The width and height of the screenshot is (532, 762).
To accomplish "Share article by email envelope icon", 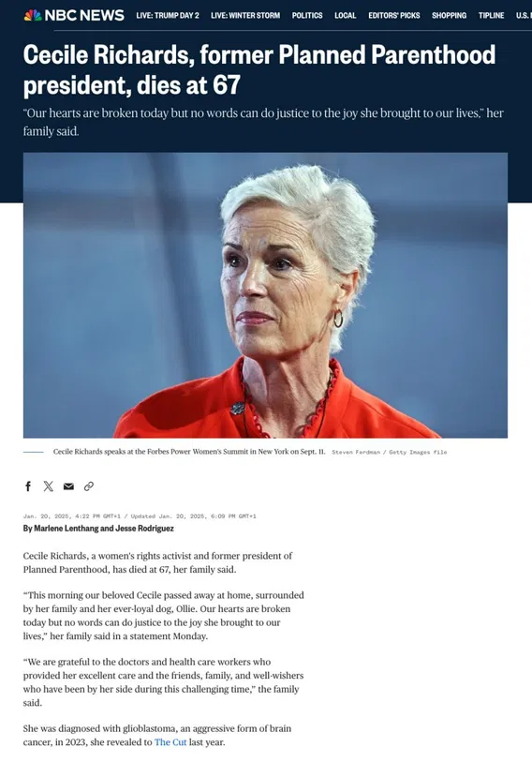I will tap(68, 486).
